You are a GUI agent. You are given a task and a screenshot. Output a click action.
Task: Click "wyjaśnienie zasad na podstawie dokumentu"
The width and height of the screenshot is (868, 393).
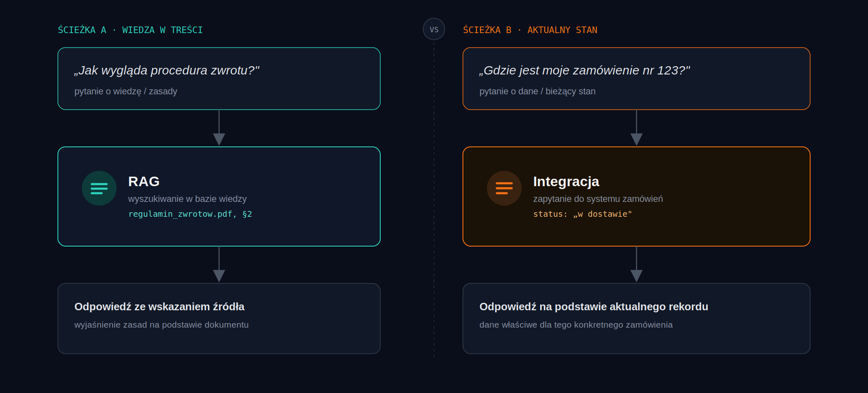(162, 325)
